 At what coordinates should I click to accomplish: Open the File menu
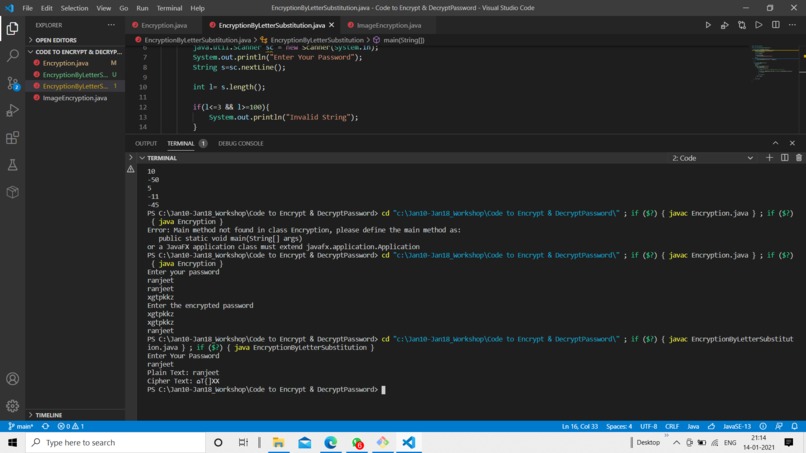click(27, 8)
